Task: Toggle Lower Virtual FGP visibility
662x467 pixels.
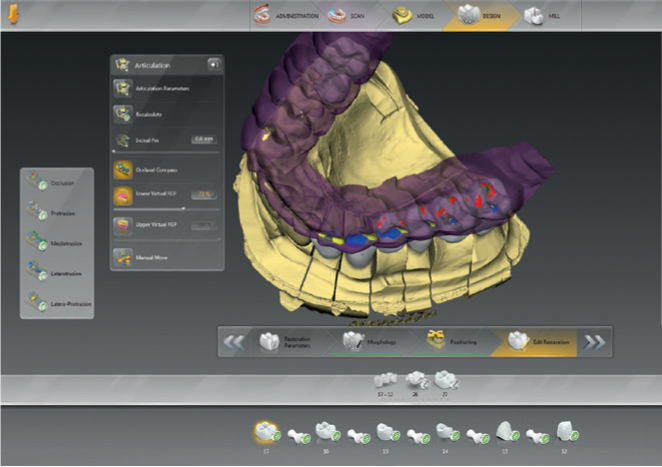Action: (x=124, y=195)
